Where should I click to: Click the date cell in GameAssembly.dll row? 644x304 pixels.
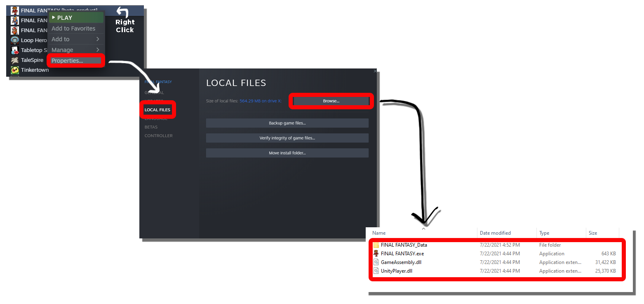click(x=500, y=262)
